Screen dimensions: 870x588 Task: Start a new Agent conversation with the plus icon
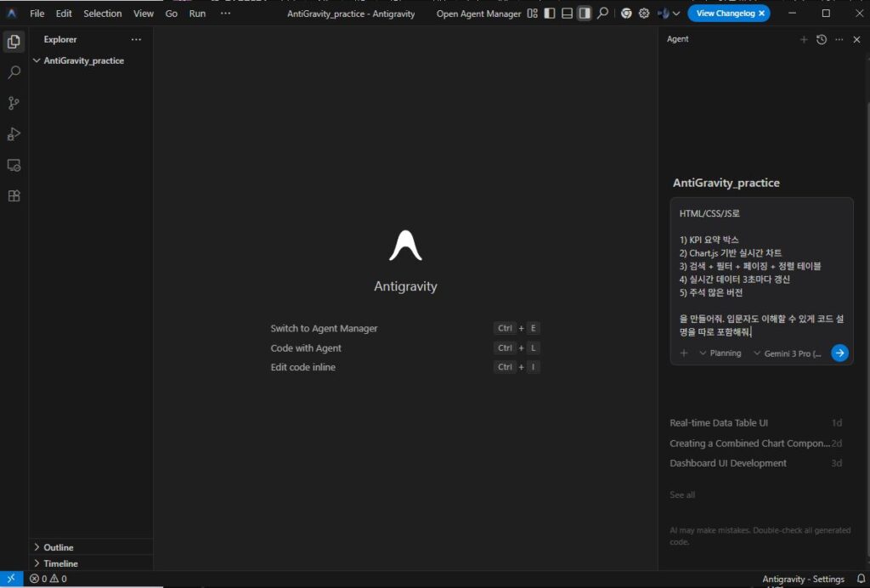(x=804, y=39)
